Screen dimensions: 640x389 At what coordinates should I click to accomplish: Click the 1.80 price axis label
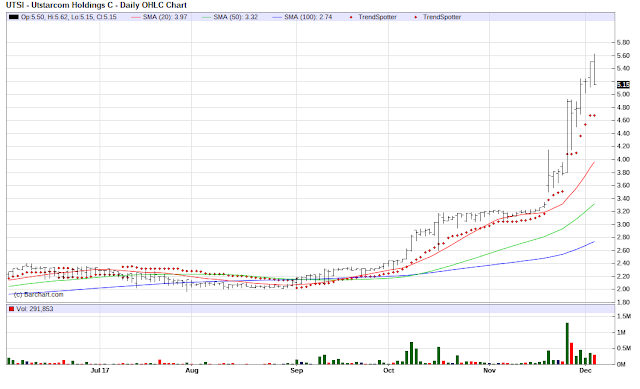[623, 302]
